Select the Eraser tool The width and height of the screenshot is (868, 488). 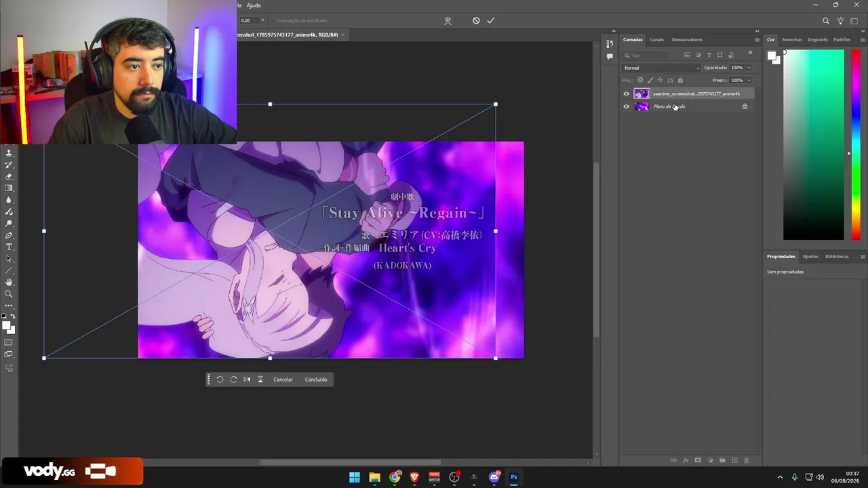(9, 176)
